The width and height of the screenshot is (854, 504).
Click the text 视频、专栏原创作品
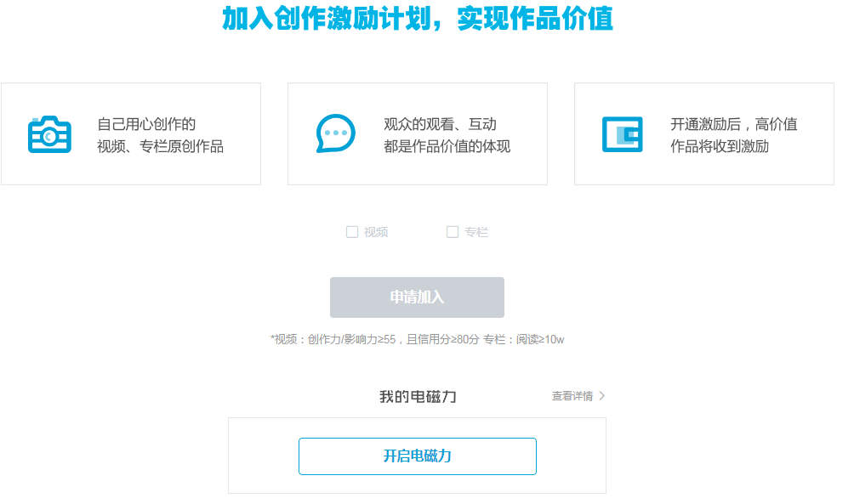(160, 146)
